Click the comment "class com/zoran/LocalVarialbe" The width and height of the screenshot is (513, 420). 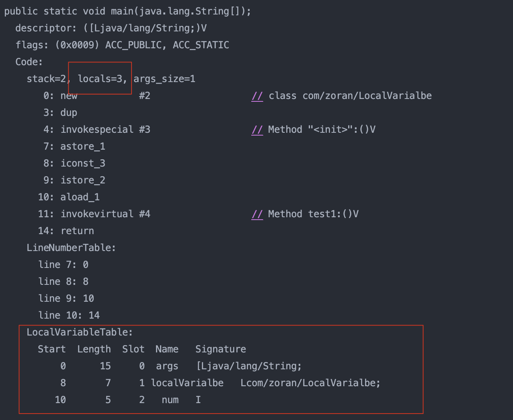[350, 96]
